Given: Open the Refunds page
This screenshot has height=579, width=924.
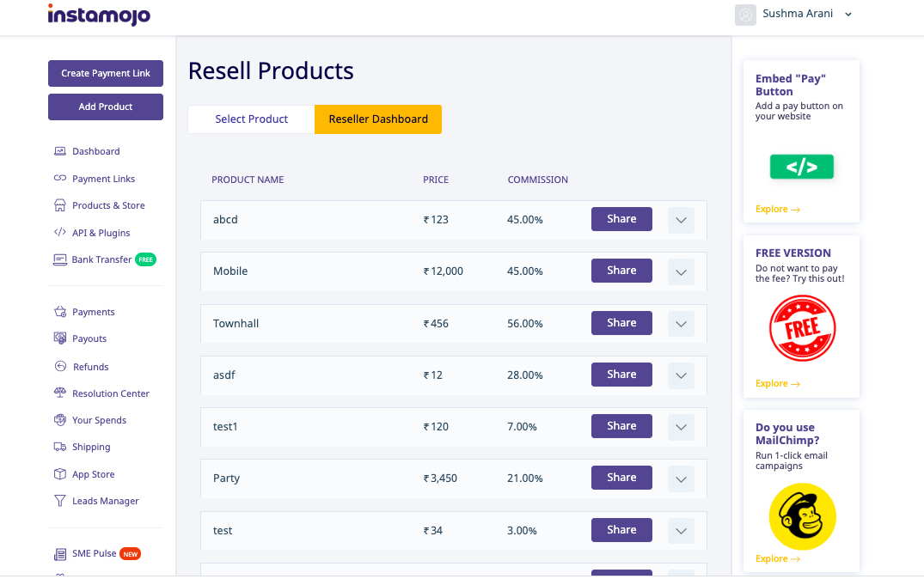Looking at the screenshot, I should [x=90, y=367].
